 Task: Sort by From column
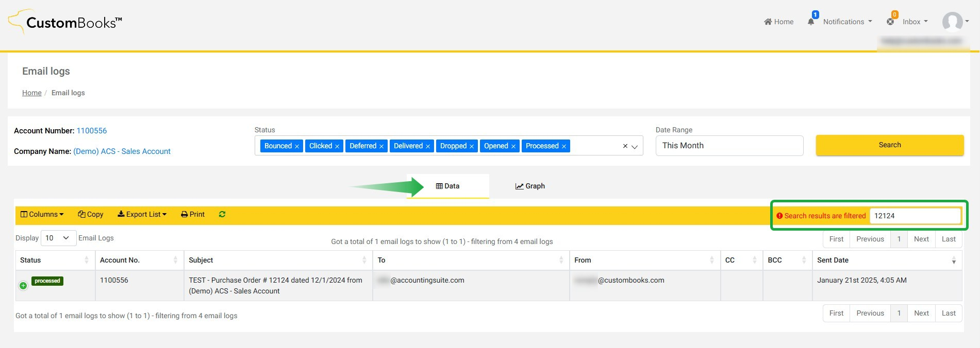click(645, 260)
